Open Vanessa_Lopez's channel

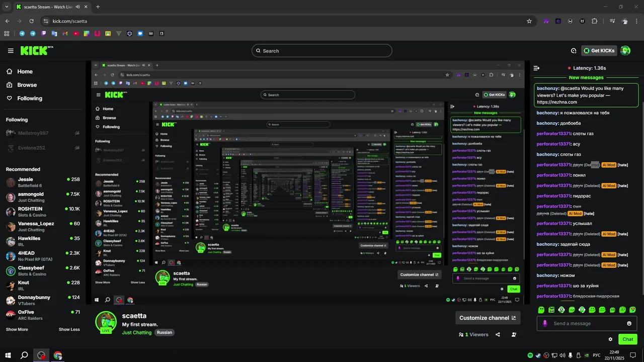pyautogui.click(x=43, y=226)
